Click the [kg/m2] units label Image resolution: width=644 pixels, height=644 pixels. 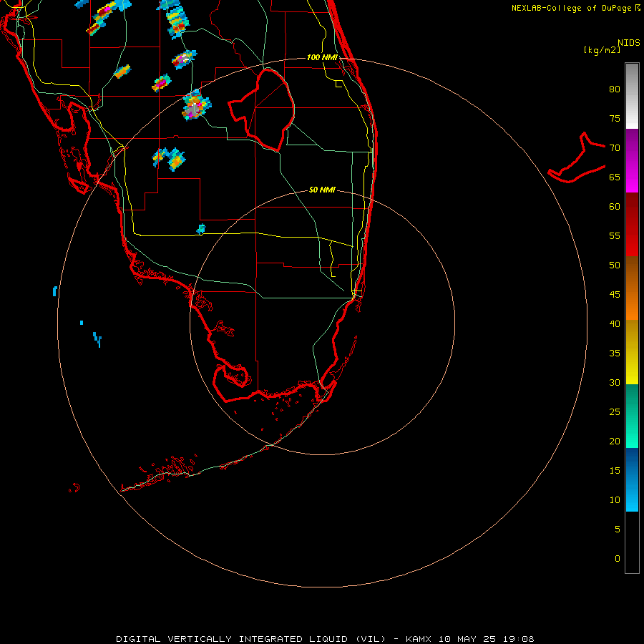[602, 50]
